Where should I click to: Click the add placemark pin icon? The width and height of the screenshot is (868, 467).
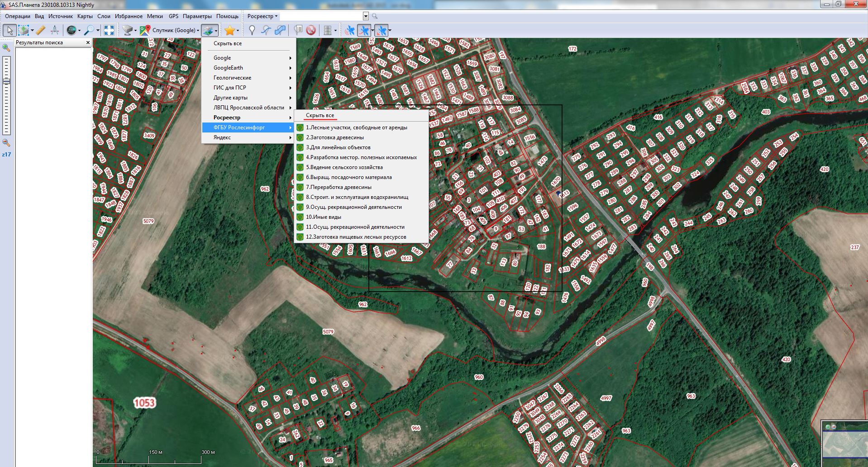[x=252, y=30]
